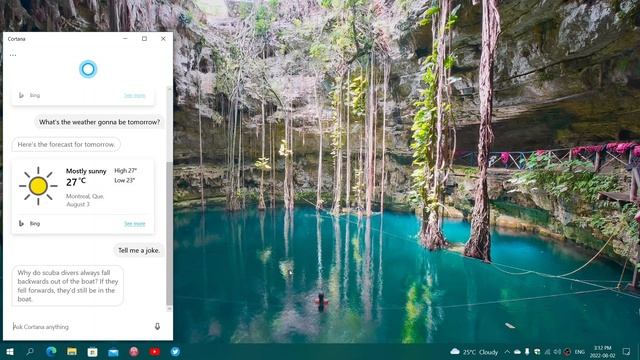Click the 'August 3' date text
The width and height of the screenshot is (640, 360).
point(78,204)
